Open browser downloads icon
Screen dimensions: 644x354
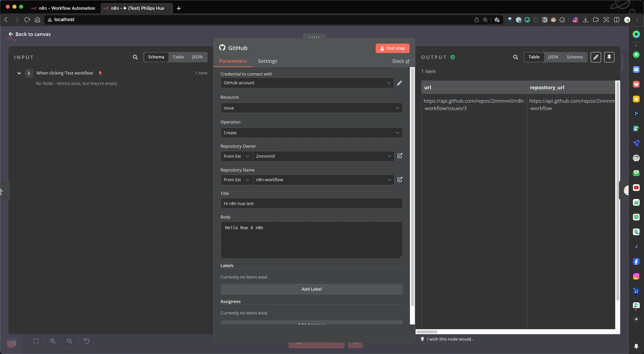pos(585,20)
